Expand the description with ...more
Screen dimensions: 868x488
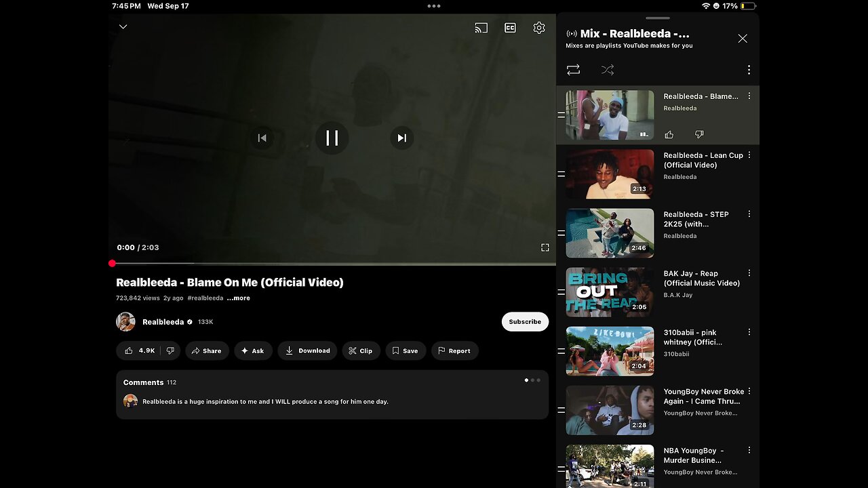pos(238,298)
